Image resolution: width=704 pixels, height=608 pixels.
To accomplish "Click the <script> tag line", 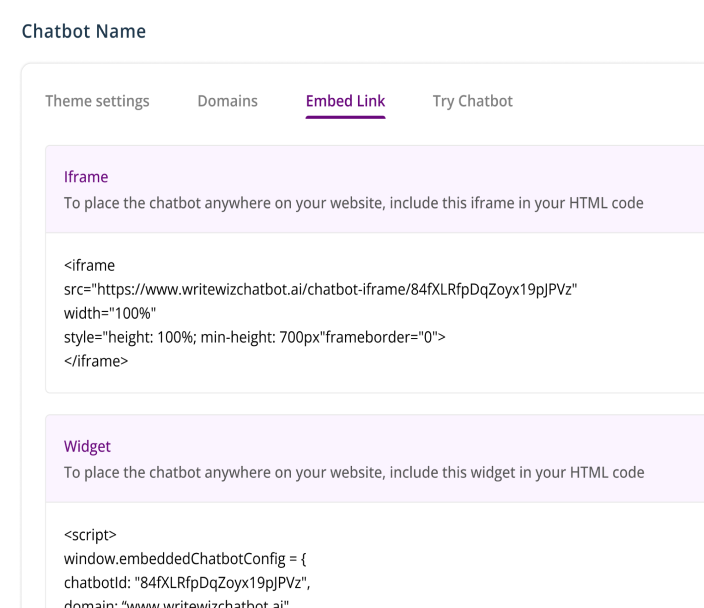I will [x=90, y=535].
